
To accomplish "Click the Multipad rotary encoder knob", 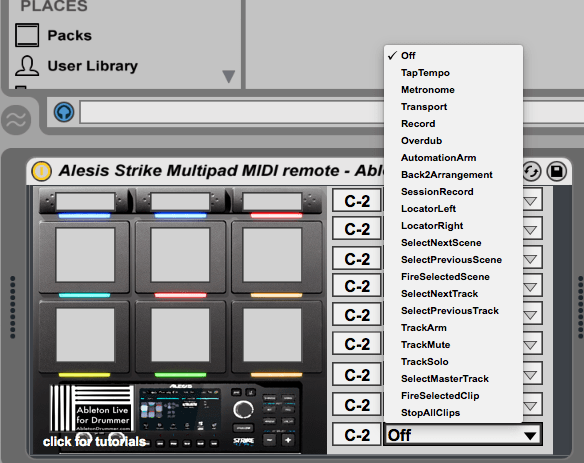I will tap(243, 409).
